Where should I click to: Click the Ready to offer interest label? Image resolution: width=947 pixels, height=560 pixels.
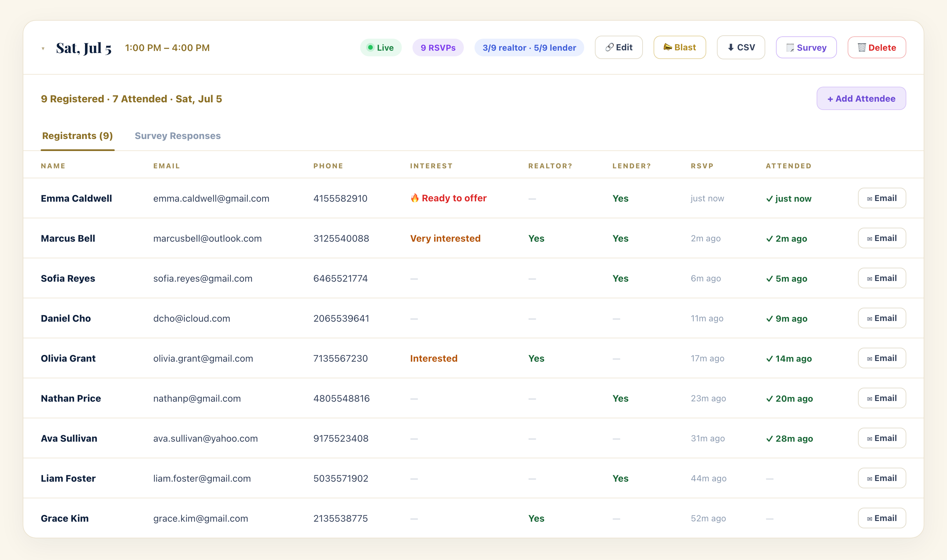click(448, 198)
